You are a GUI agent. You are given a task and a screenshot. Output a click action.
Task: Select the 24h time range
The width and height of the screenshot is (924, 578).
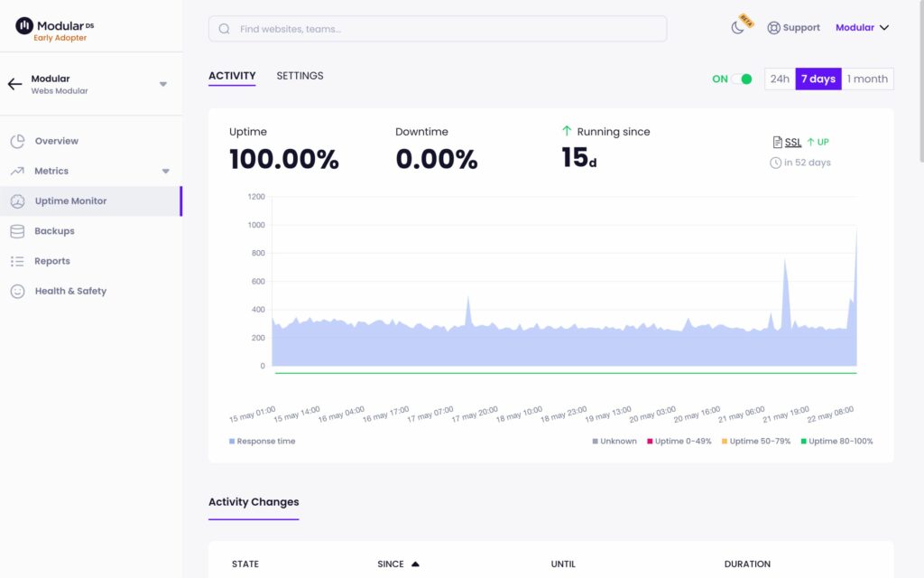coord(780,79)
